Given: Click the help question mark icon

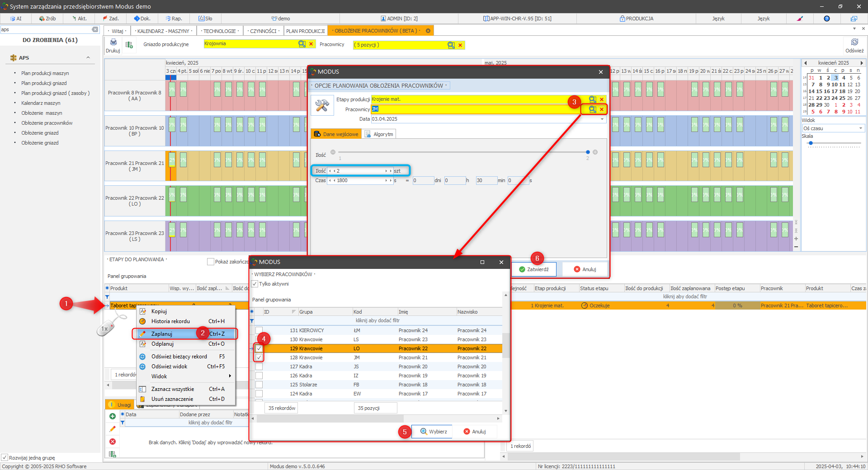Looking at the screenshot, I should click(826, 19).
